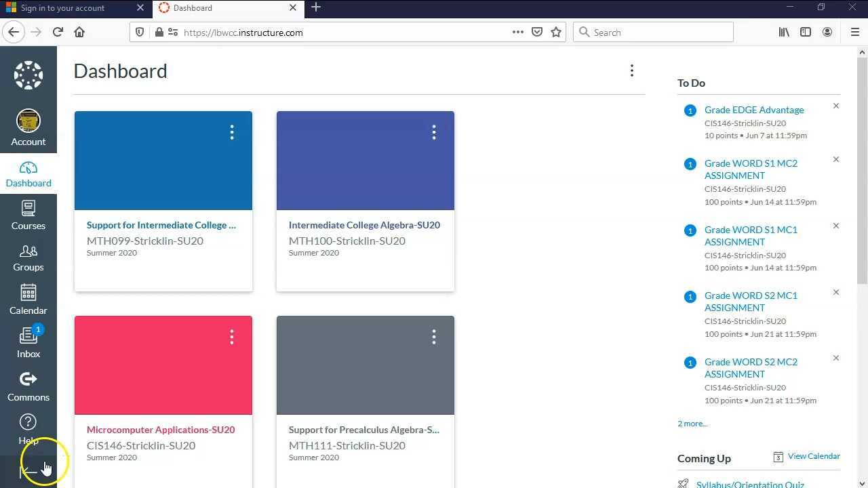The width and height of the screenshot is (868, 488).
Task: Expand the 2 more to-do items link
Action: (x=692, y=424)
